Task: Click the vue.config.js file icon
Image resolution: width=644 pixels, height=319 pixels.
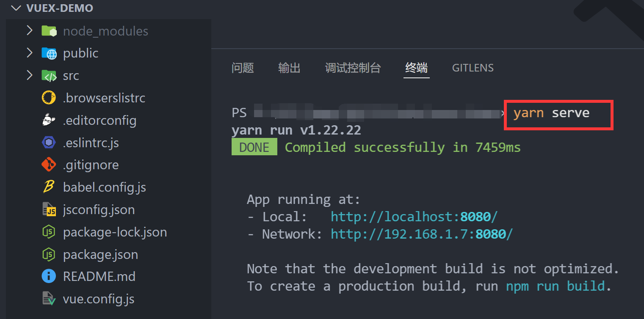Action: [x=49, y=299]
